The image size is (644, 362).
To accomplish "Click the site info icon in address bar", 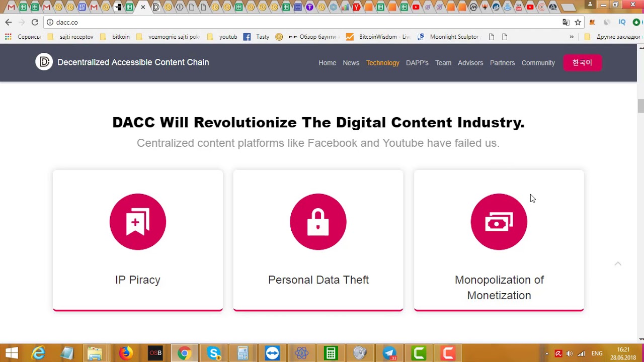I will coord(50,22).
